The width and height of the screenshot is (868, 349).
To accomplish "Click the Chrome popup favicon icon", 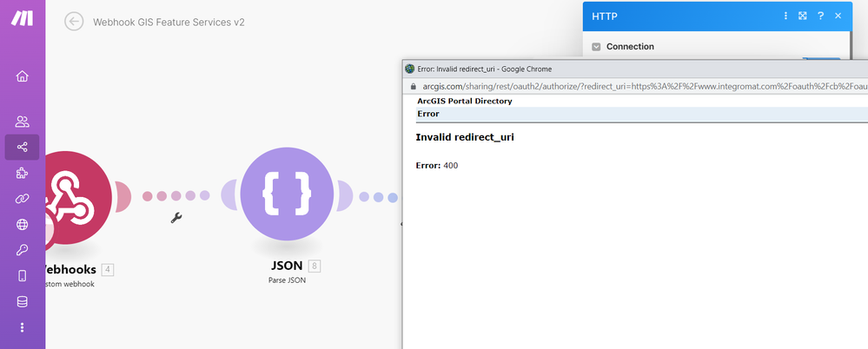I will pos(409,69).
